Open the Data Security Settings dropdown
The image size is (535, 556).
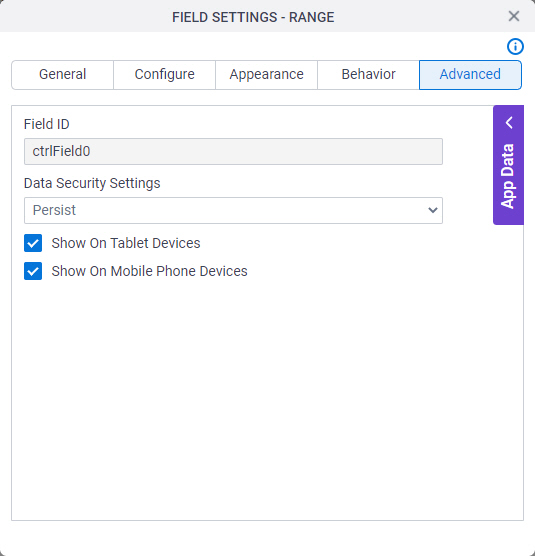click(233, 210)
